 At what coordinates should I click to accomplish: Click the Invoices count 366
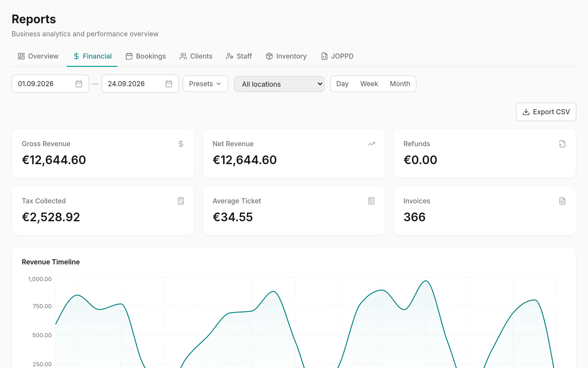pos(414,217)
